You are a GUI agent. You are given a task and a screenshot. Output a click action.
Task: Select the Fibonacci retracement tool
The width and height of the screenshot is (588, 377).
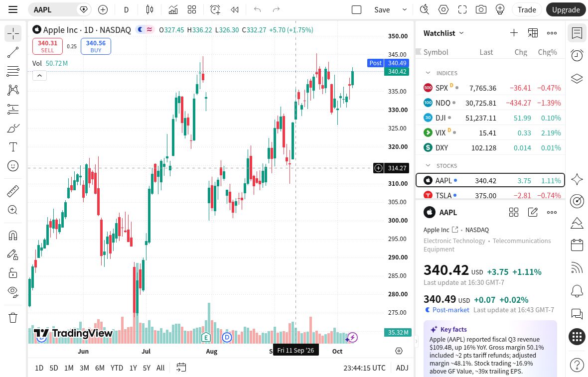(13, 71)
